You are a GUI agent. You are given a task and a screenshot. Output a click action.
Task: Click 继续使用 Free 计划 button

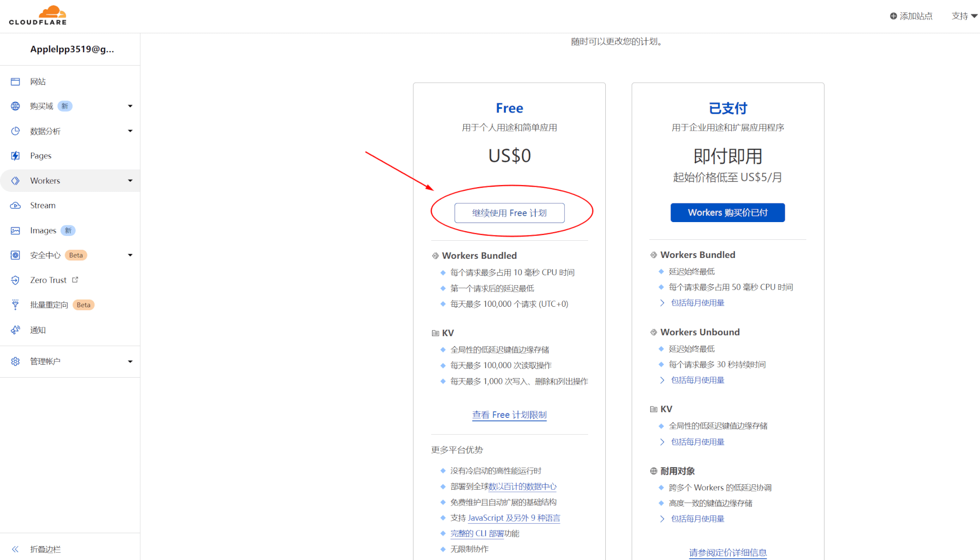point(509,213)
